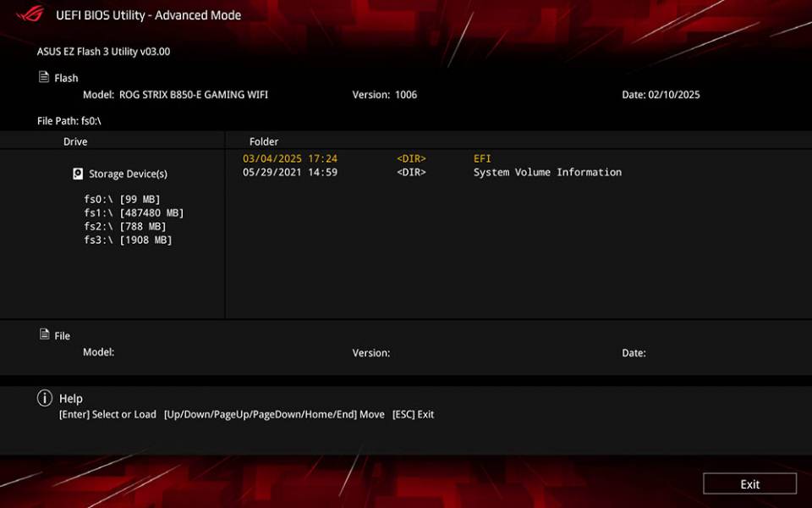Click the File section label
The image size is (812, 508).
pyautogui.click(x=62, y=335)
